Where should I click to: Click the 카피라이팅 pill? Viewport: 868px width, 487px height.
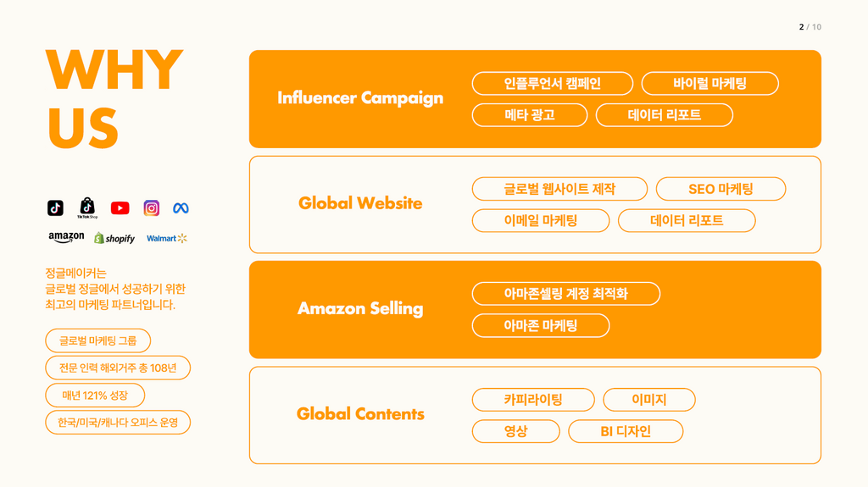click(x=533, y=400)
